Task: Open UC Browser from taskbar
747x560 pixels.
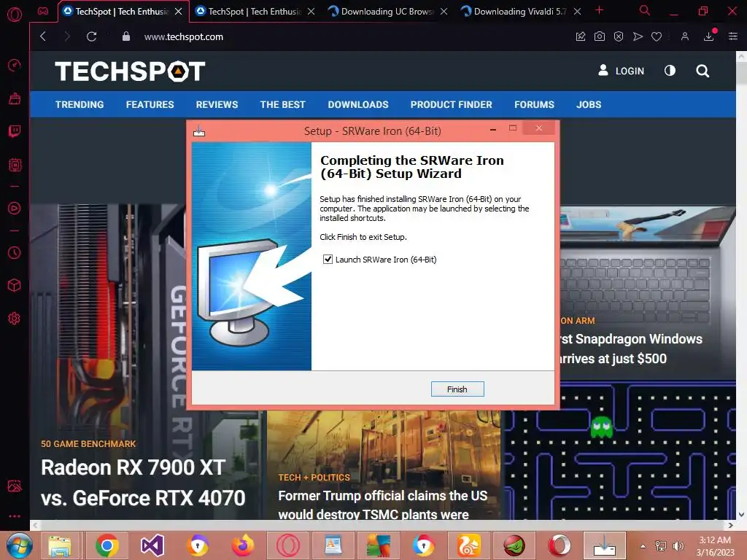Action: point(469,545)
